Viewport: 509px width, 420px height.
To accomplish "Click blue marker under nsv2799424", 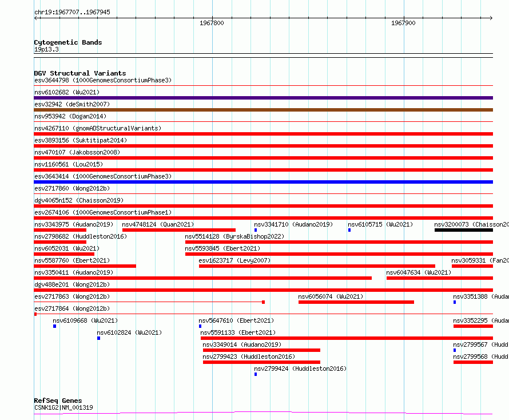I will pyautogui.click(x=256, y=374).
